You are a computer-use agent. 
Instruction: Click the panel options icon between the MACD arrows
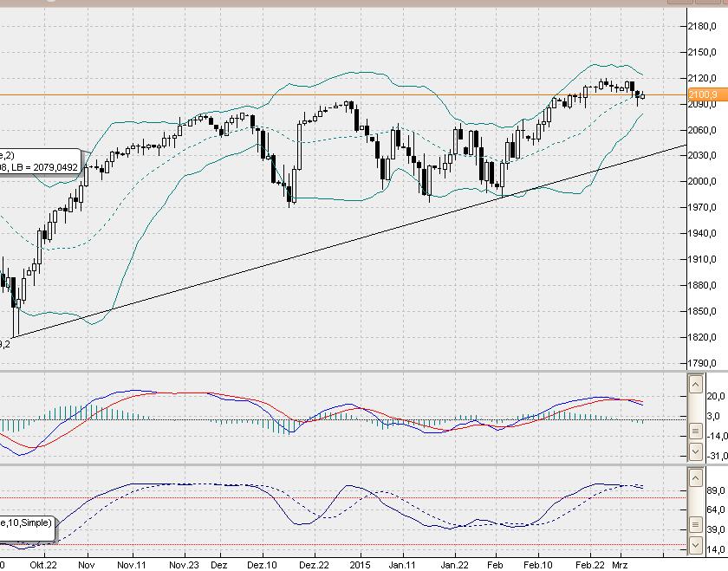(695, 431)
